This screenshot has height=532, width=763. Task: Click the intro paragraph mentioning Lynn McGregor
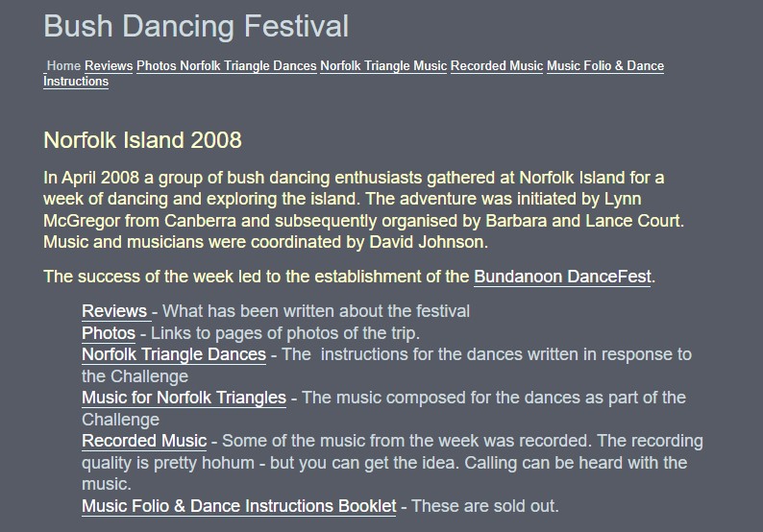pyautogui.click(x=364, y=209)
